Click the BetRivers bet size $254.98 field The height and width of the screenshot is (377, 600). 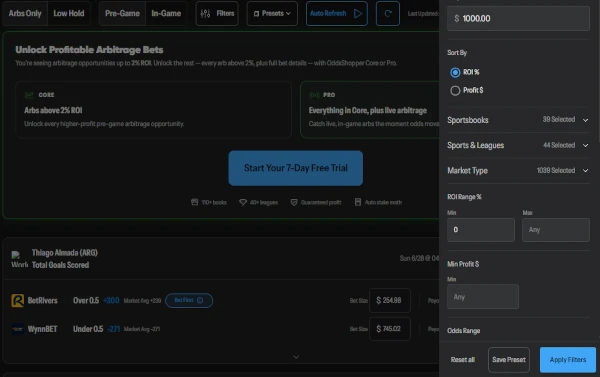(x=390, y=300)
